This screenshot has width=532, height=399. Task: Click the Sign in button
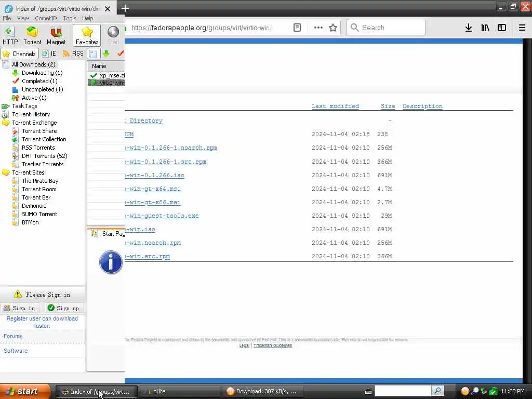(20, 308)
